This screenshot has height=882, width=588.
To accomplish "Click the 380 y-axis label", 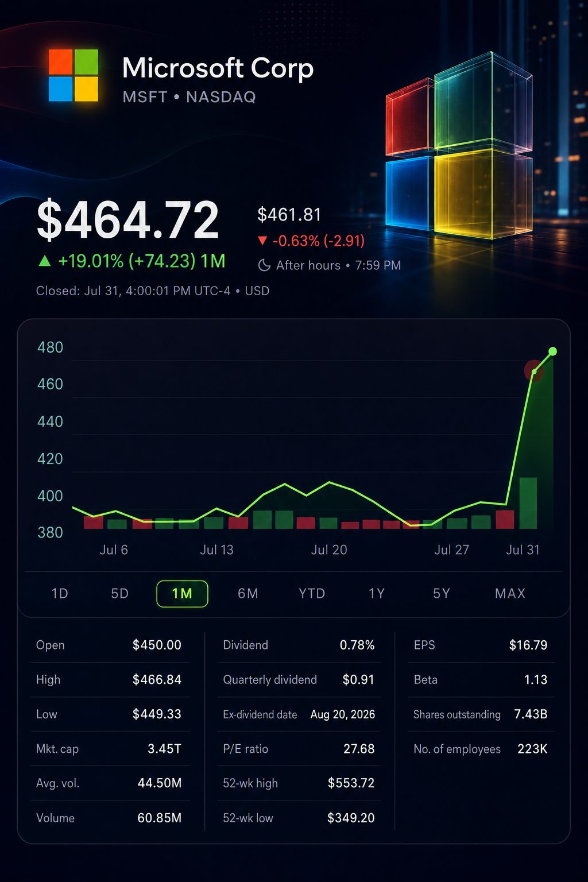I will click(50, 532).
